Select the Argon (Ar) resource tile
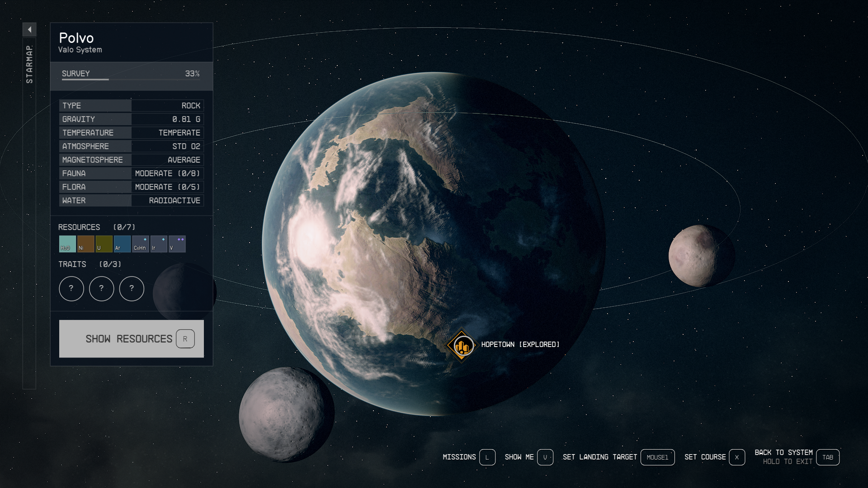This screenshot has height=488, width=868. tap(122, 244)
